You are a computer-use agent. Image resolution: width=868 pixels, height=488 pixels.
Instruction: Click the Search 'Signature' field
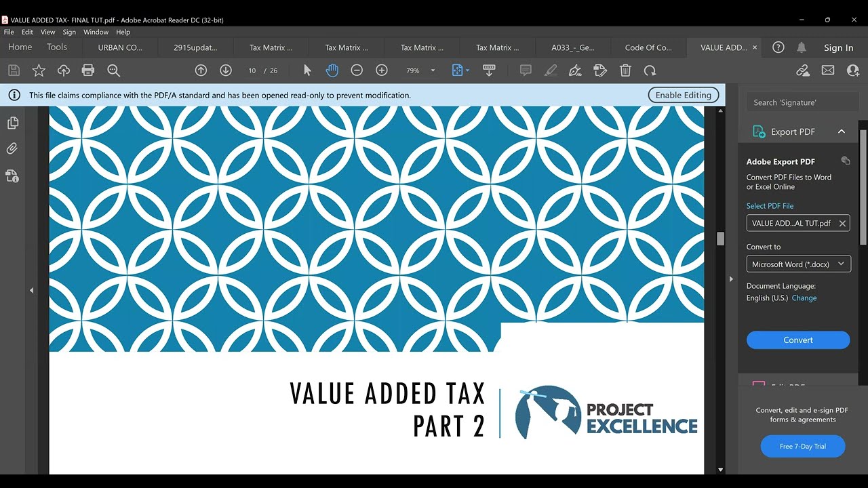pyautogui.click(x=803, y=102)
